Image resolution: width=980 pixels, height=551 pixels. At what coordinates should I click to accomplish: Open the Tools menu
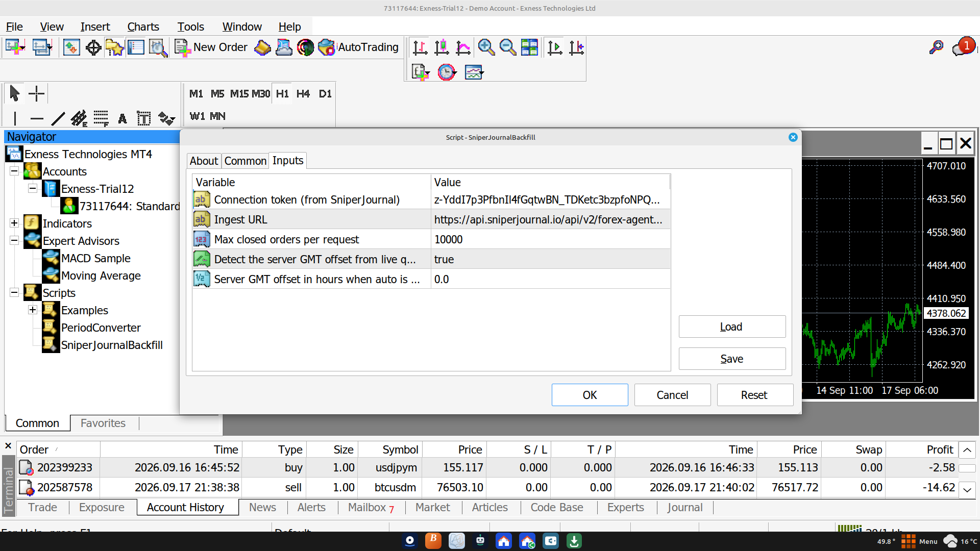[x=190, y=27]
